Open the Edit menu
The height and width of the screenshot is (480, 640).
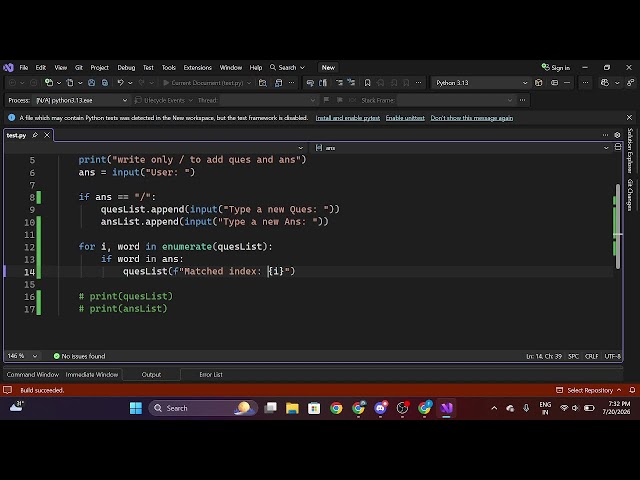click(x=41, y=67)
